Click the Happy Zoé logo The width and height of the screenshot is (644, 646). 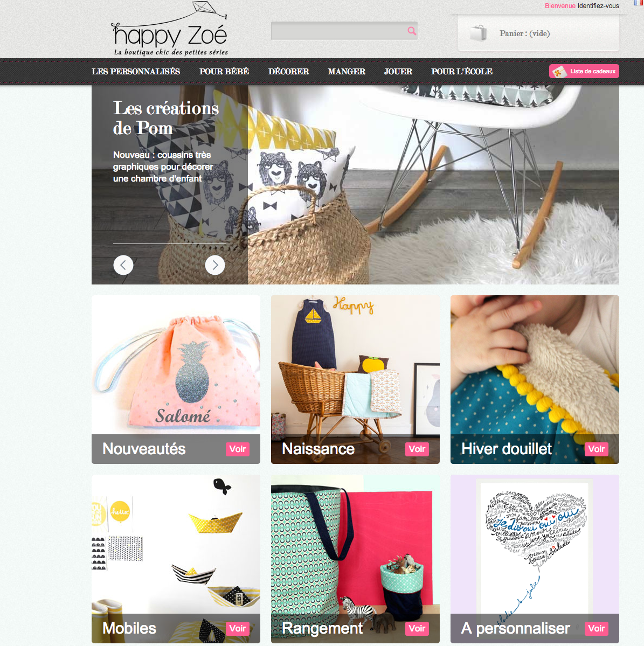(170, 29)
